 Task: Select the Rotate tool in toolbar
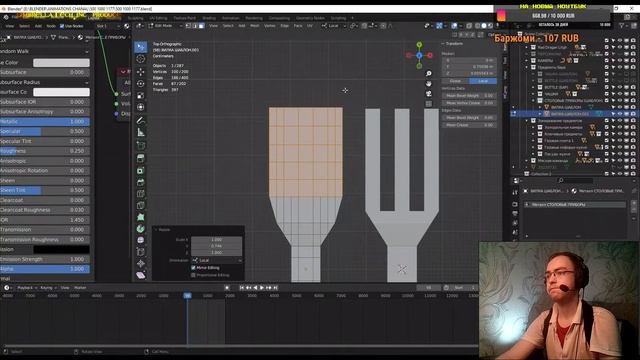(x=140, y=84)
